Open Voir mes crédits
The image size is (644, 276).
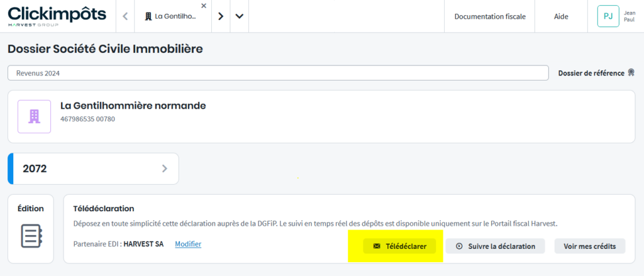pos(589,246)
